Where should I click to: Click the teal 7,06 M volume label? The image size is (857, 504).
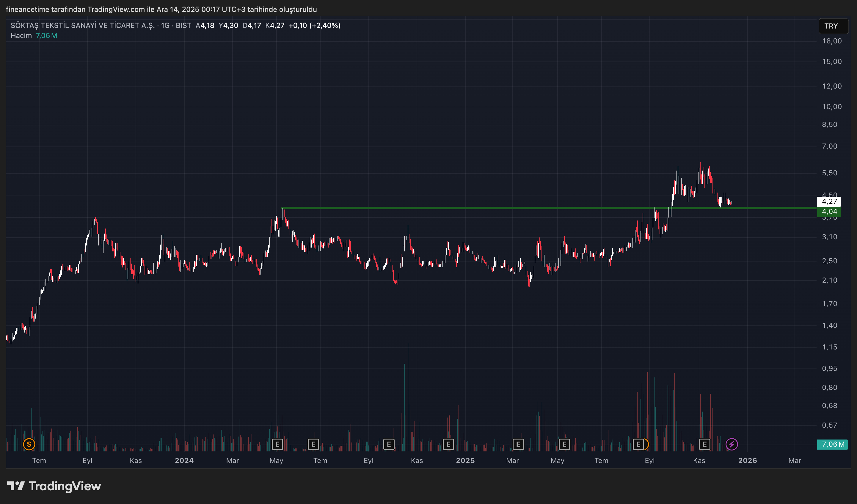(x=832, y=444)
